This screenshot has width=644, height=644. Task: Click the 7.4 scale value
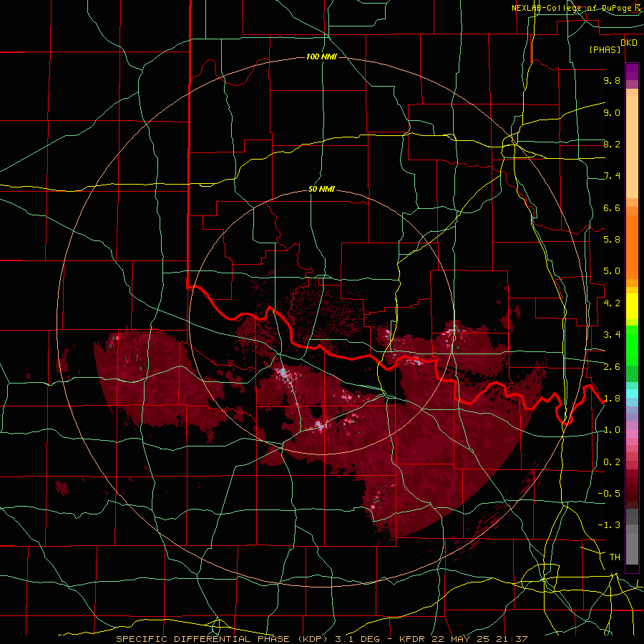[x=612, y=176]
